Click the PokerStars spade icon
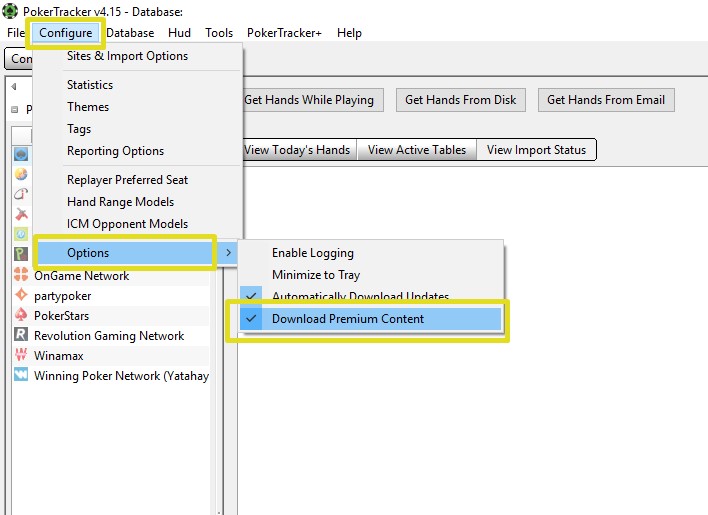708x515 pixels. point(21,315)
